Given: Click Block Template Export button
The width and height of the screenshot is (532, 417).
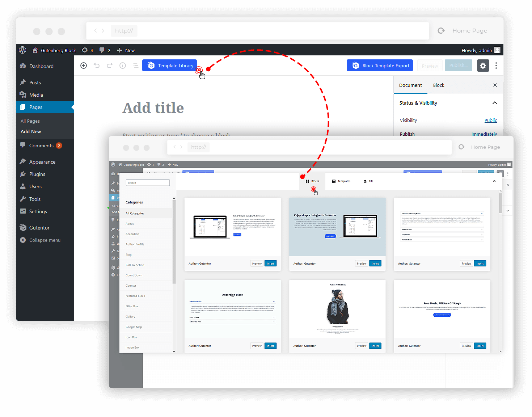Looking at the screenshot, I should [x=380, y=66].
